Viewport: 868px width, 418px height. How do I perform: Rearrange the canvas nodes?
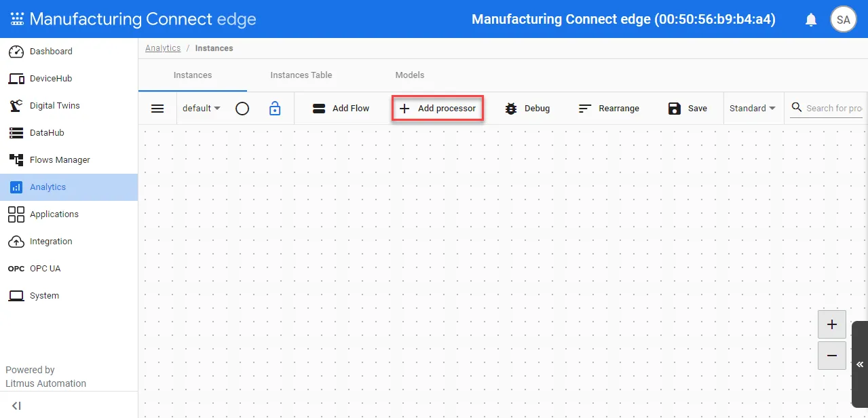(x=609, y=109)
